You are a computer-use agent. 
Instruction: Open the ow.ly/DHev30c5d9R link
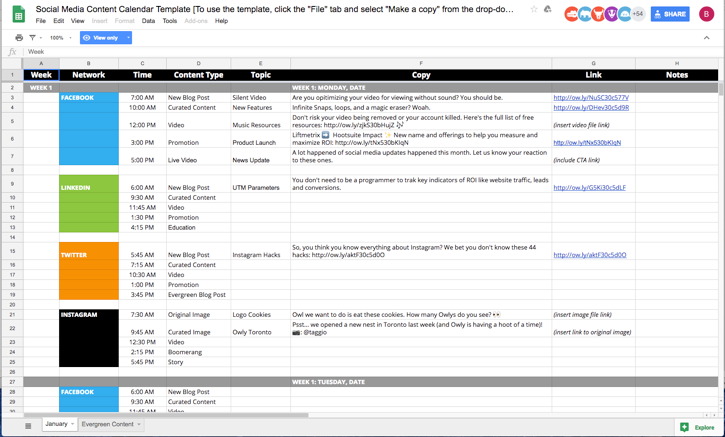[591, 107]
